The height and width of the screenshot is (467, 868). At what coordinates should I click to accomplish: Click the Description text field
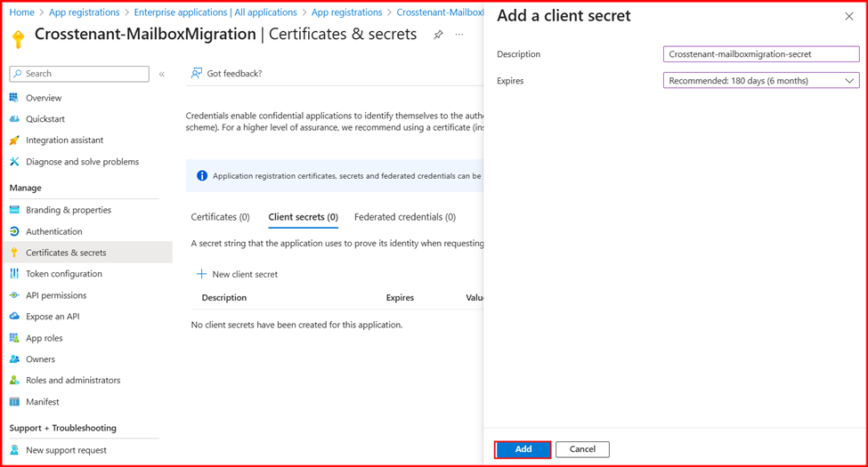(760, 54)
